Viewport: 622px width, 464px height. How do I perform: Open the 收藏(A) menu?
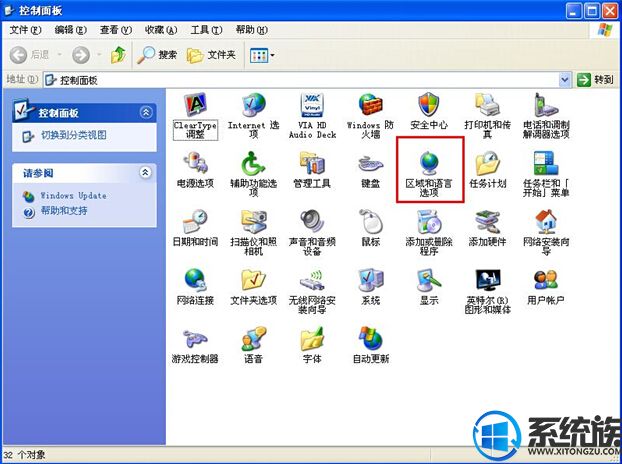[x=161, y=30]
